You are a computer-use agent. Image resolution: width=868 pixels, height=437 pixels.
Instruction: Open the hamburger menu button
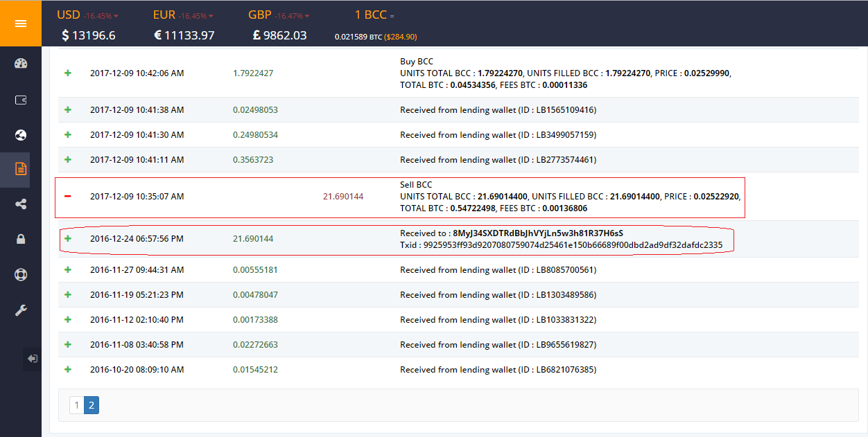coord(21,24)
